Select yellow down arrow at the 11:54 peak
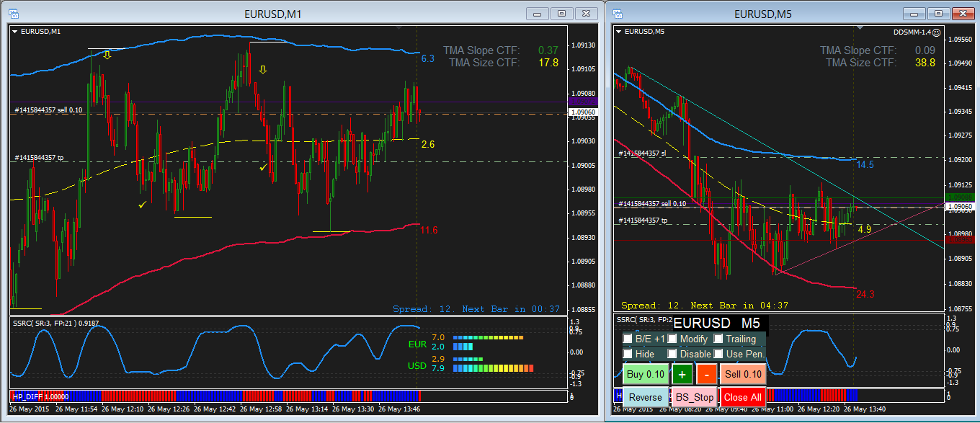Image resolution: width=980 pixels, height=423 pixels. [107, 55]
